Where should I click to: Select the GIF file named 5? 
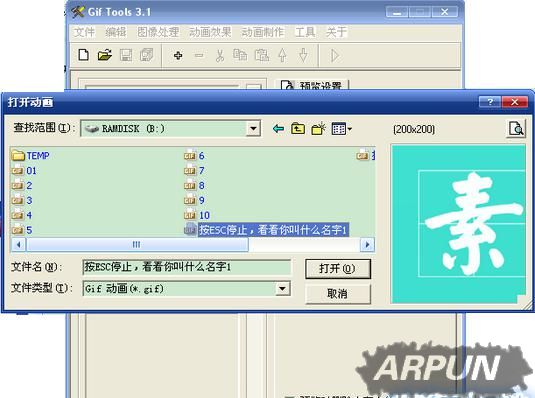click(x=22, y=230)
